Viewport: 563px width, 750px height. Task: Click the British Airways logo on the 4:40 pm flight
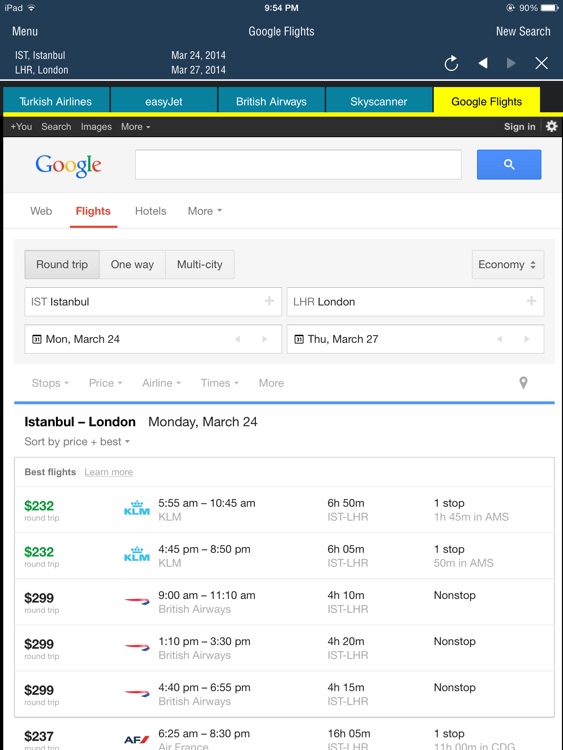pyautogui.click(x=137, y=693)
